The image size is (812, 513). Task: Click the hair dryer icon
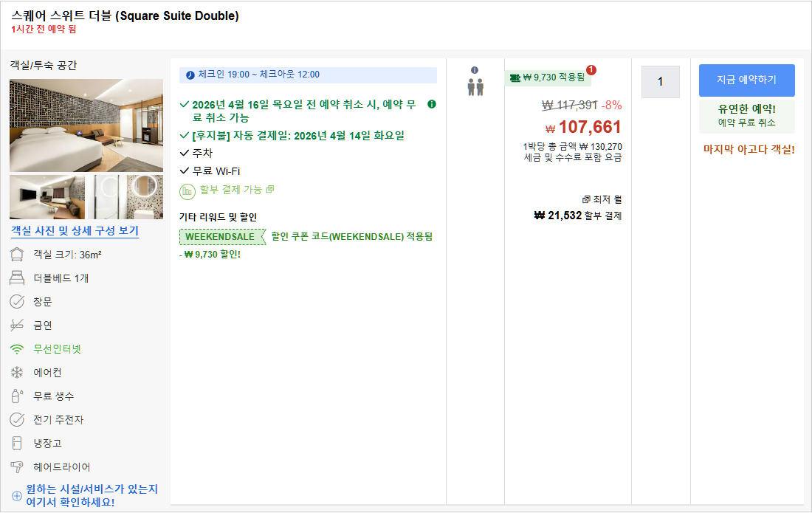coord(17,467)
